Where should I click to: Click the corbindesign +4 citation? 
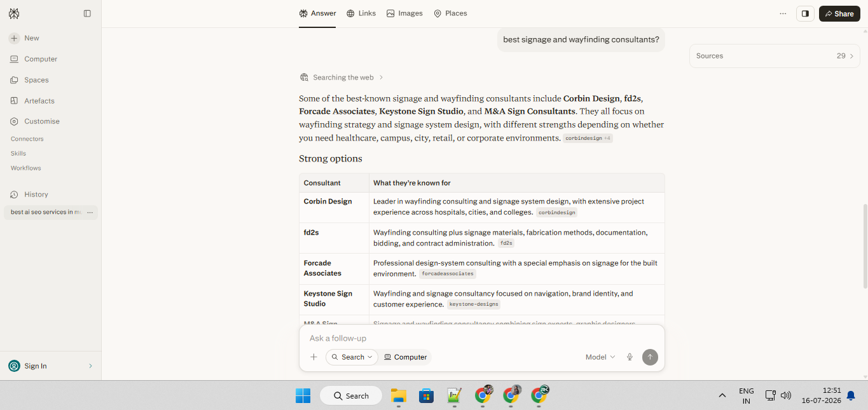(x=588, y=138)
